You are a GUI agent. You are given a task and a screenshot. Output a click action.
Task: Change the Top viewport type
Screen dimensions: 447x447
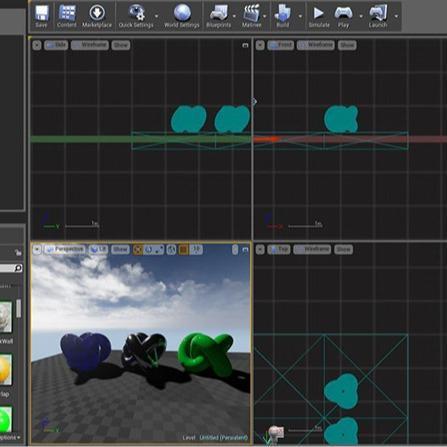[x=279, y=249]
